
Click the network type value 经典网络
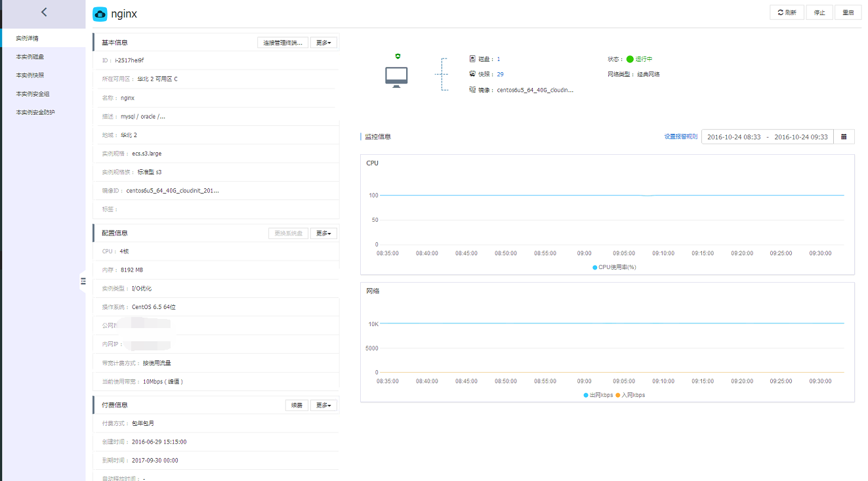point(648,74)
